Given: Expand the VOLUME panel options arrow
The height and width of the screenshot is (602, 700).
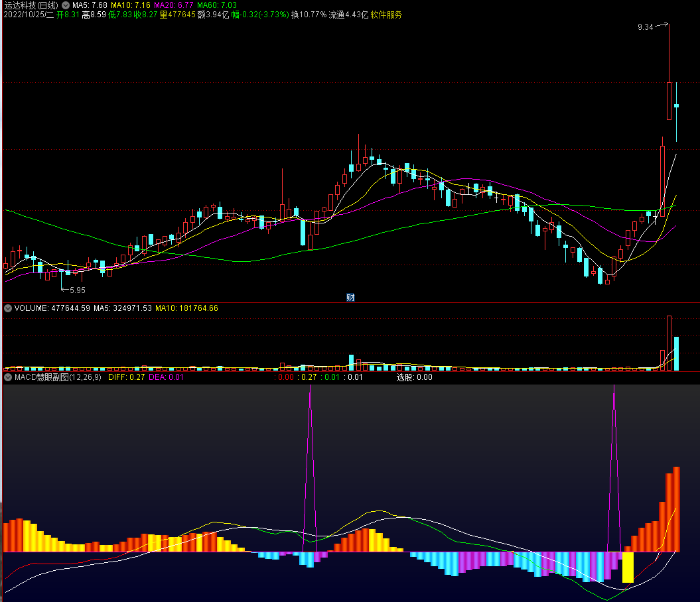Looking at the screenshot, I should [x=8, y=308].
